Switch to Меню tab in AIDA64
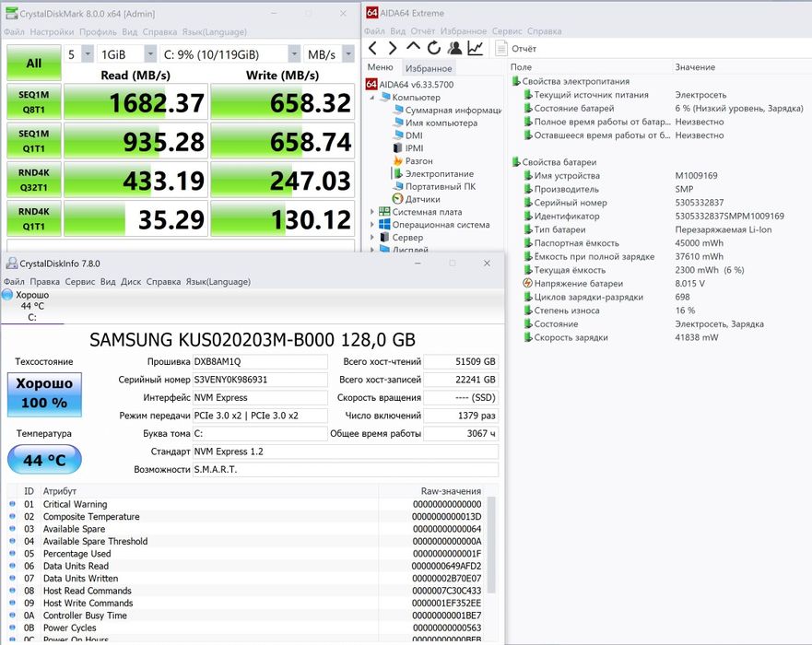 click(380, 67)
